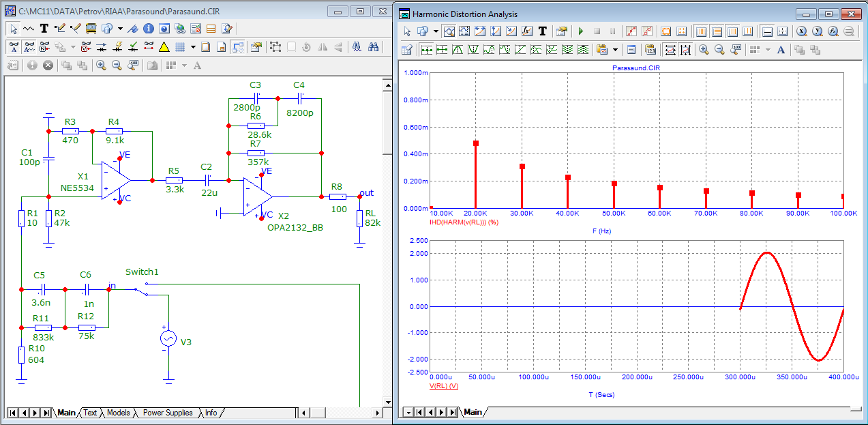Jump to the last page tab arrow
This screenshot has width=868, height=425.
click(46, 413)
